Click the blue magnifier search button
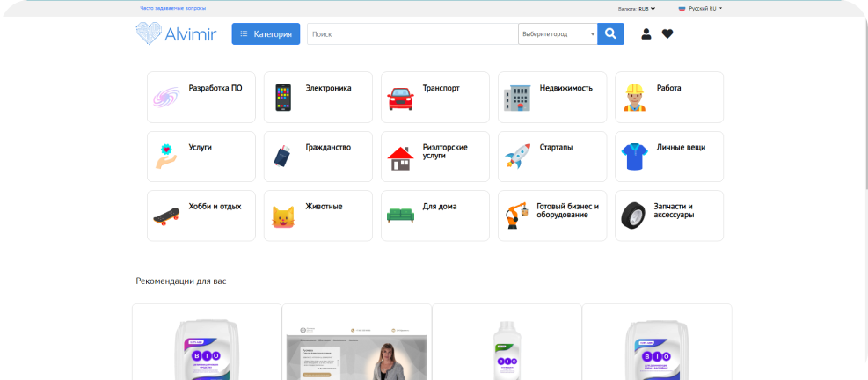Viewport: 868px width, 380px height. pos(610,33)
